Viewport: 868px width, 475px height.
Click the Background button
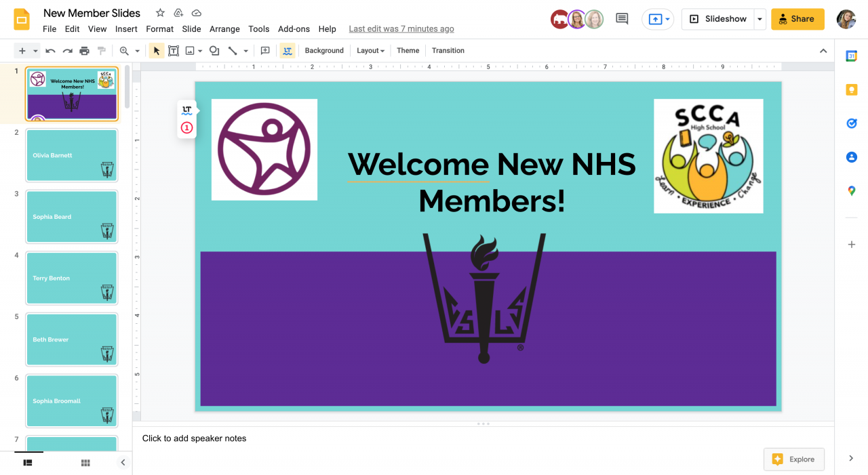pos(324,51)
